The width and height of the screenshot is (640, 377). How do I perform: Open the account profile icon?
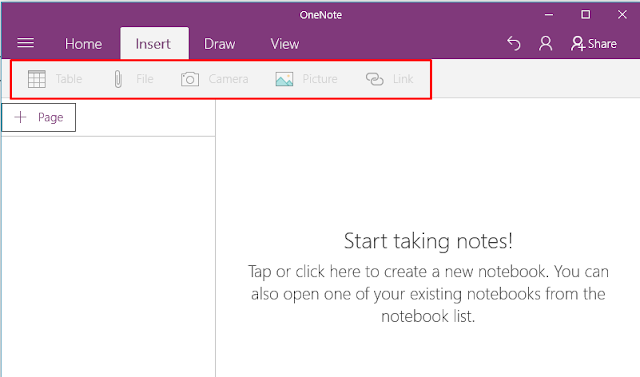(x=545, y=43)
